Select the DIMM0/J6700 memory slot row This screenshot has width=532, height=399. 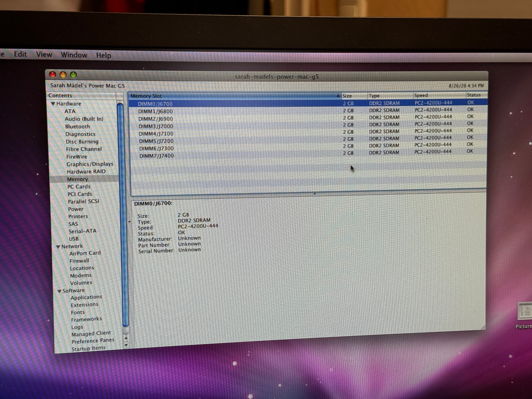pos(308,103)
